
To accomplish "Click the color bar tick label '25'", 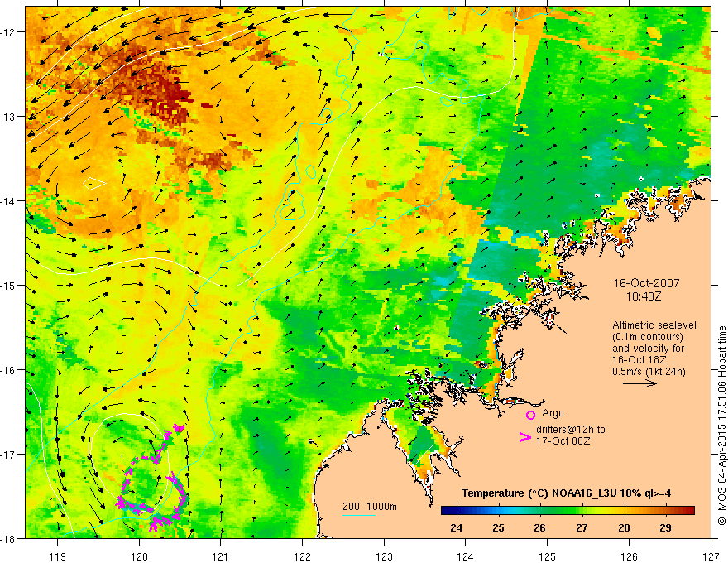I will (x=498, y=527).
